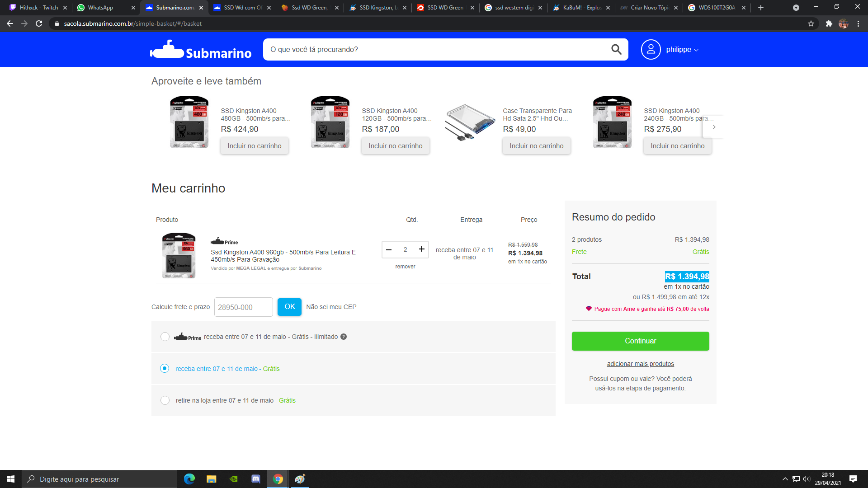The height and width of the screenshot is (488, 868).
Task: Open the Paint app in the taskbar
Action: [300, 479]
